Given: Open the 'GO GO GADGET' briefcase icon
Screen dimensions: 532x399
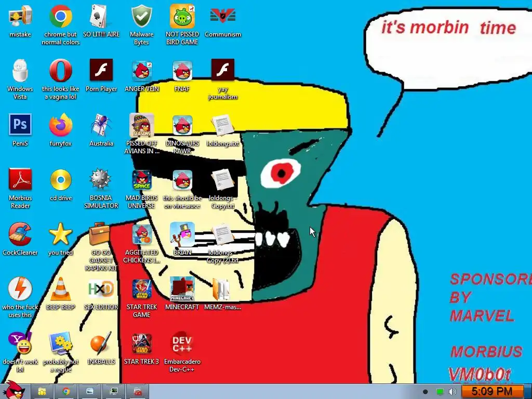Looking at the screenshot, I should point(100,233).
